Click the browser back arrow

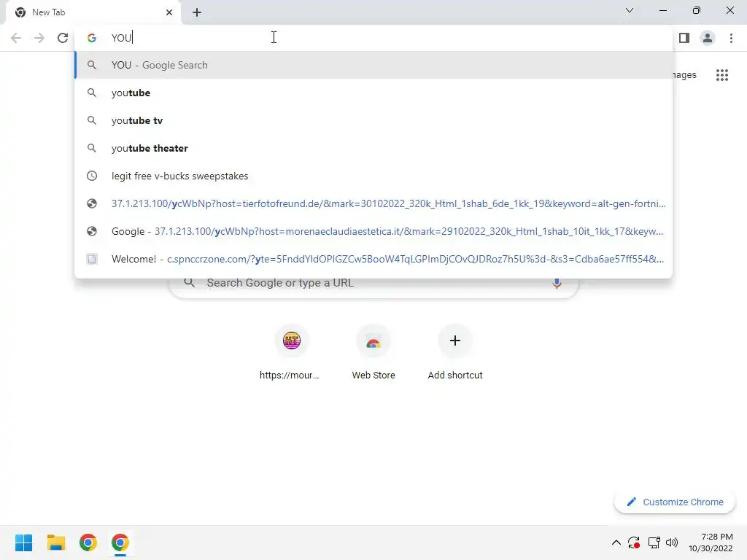coord(16,38)
